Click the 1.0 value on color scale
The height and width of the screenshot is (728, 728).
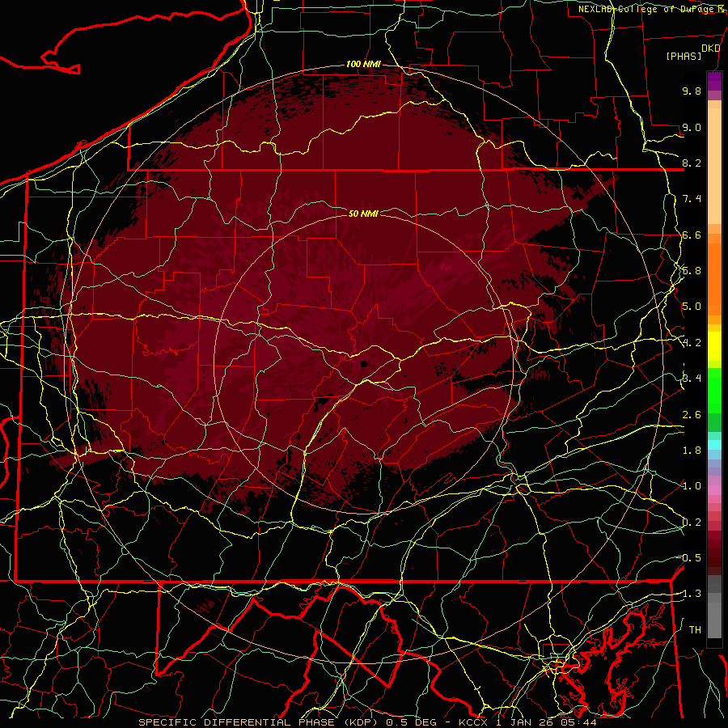coord(692,486)
